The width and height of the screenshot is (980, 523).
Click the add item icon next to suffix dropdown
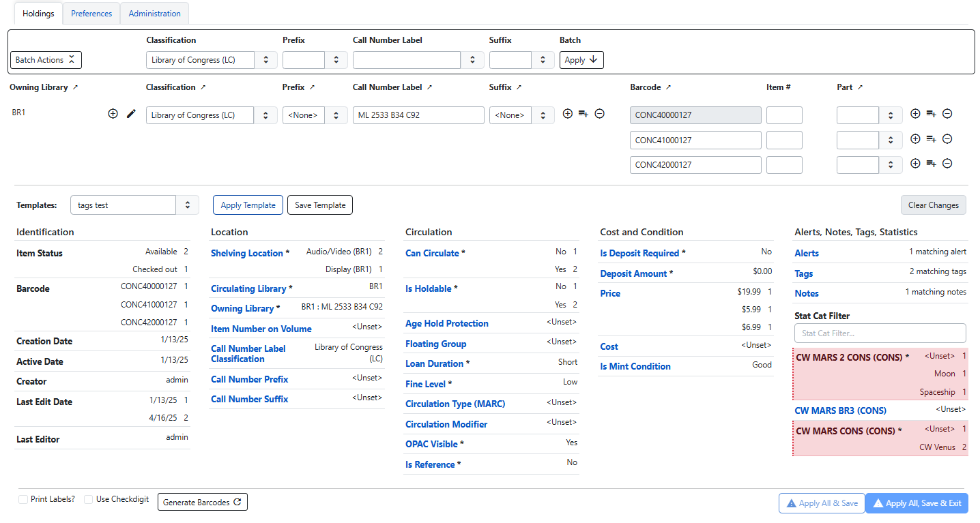[x=567, y=114]
